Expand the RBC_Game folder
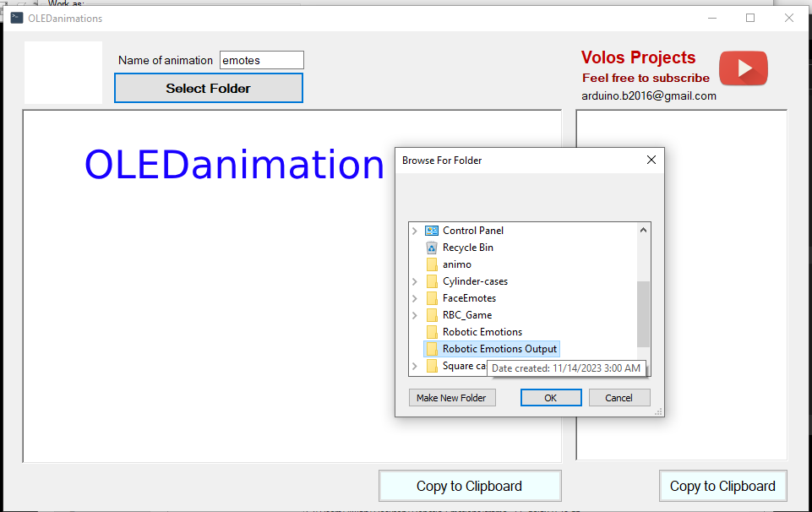The height and width of the screenshot is (512, 812). point(414,314)
